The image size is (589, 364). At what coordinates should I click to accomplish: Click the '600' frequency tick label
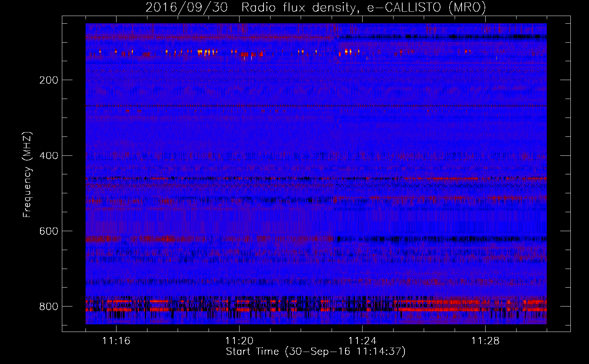[x=48, y=231]
